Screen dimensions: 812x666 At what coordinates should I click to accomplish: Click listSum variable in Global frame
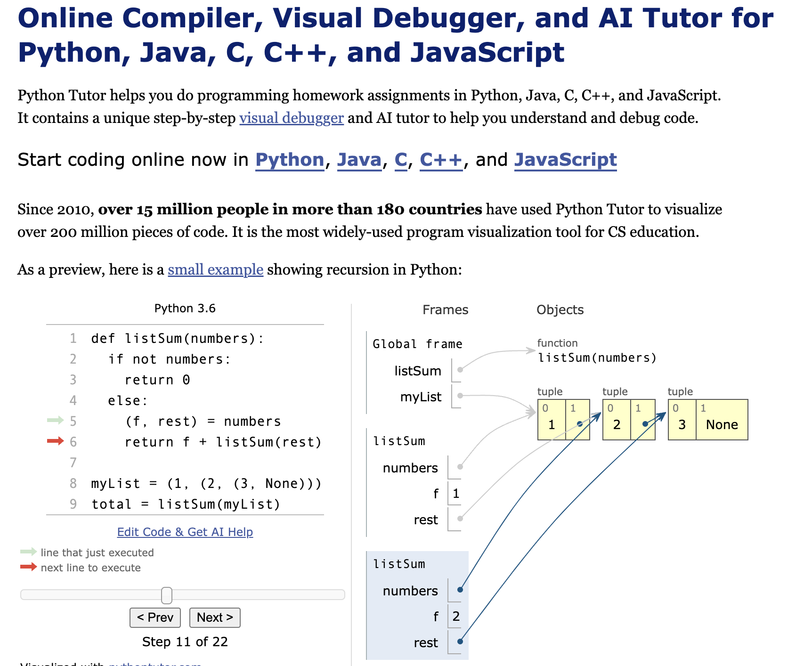418,371
